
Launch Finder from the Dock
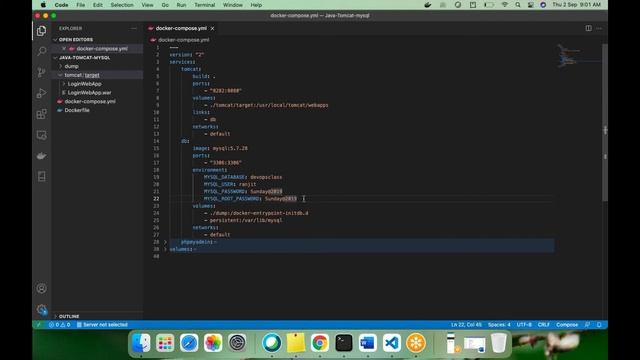(x=141, y=342)
